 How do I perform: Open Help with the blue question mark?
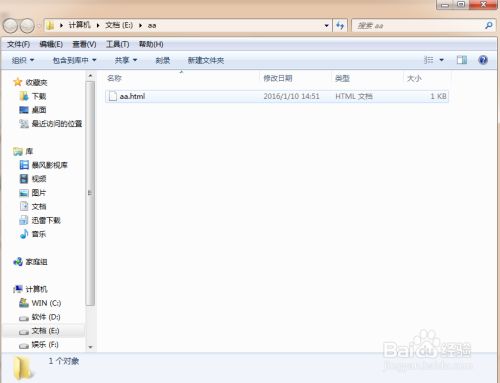[x=483, y=60]
